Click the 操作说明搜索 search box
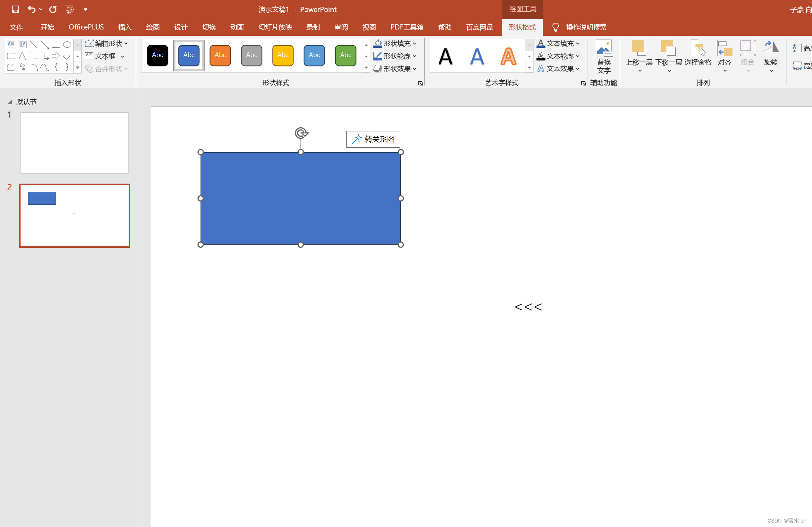Screen dimensions: 812x527 click(x=586, y=27)
